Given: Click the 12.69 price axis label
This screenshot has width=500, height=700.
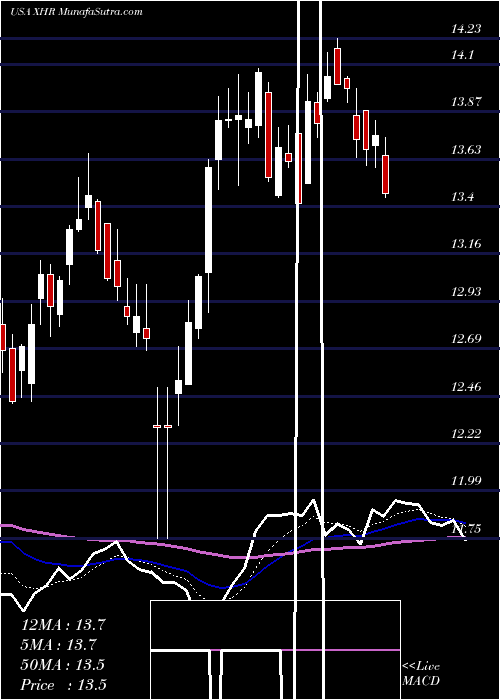Looking at the screenshot, I should point(467,339).
